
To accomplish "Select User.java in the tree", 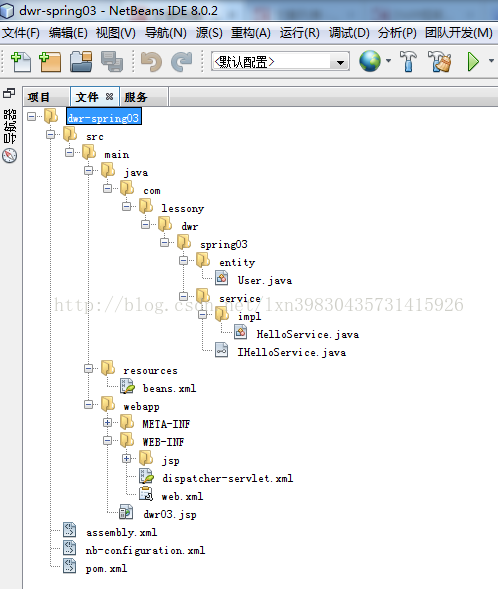I will tap(265, 280).
